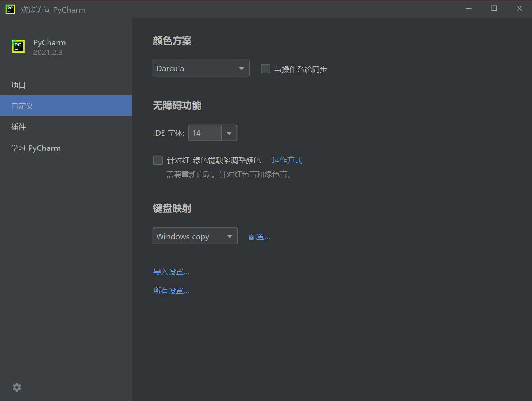
Task: Click the PyCharm logo in the sidebar
Action: point(18,47)
